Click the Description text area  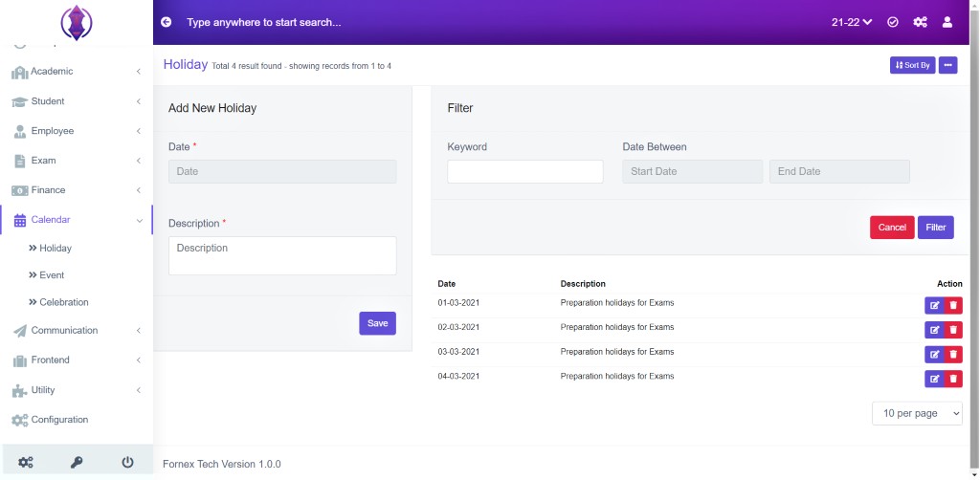click(x=282, y=255)
